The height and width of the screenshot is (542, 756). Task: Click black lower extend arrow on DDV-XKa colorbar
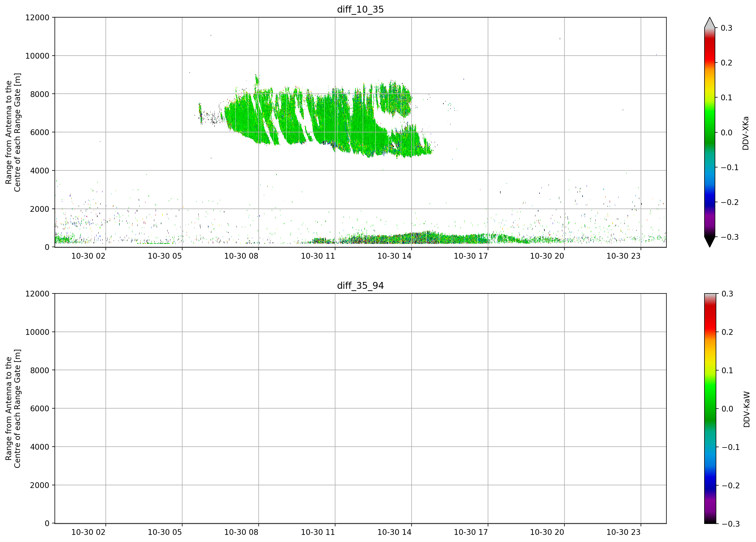point(710,242)
